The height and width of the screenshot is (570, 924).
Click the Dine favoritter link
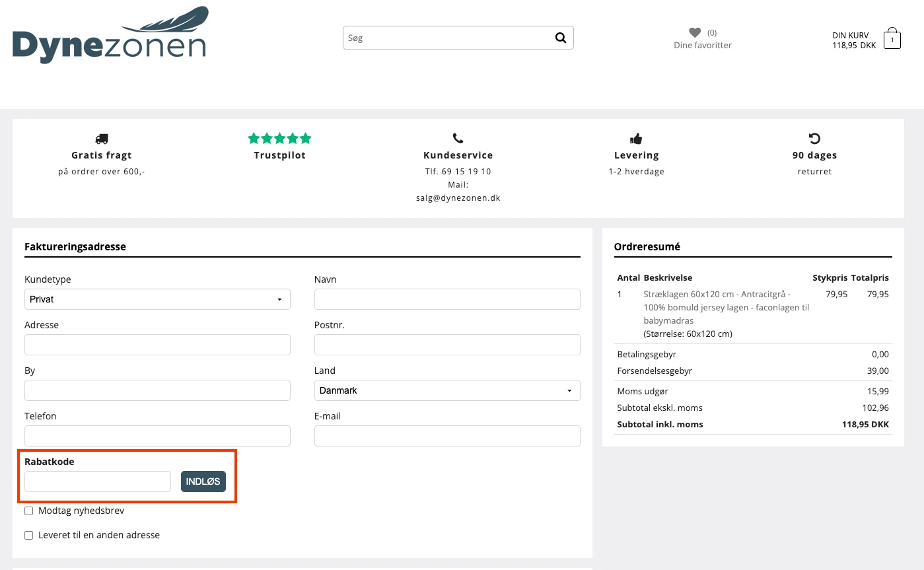pyautogui.click(x=703, y=46)
